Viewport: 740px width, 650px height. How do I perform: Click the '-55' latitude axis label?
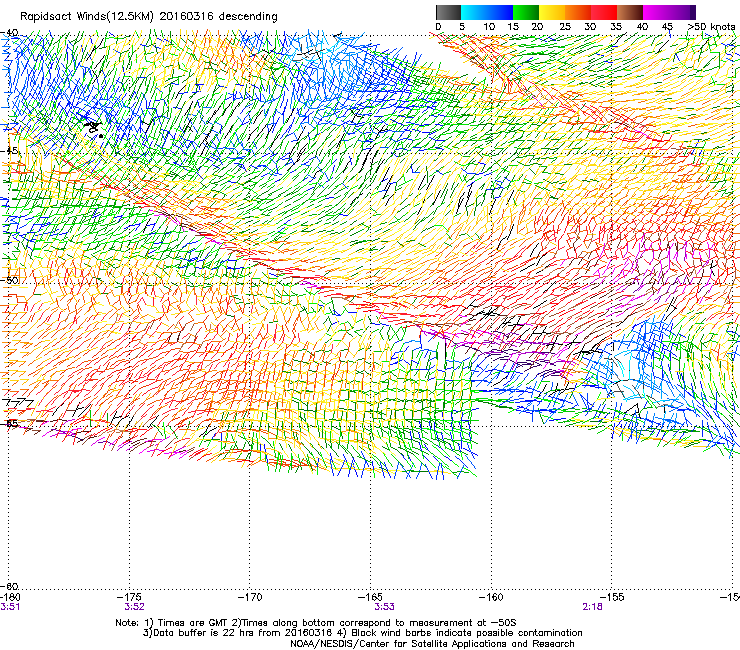(9, 423)
